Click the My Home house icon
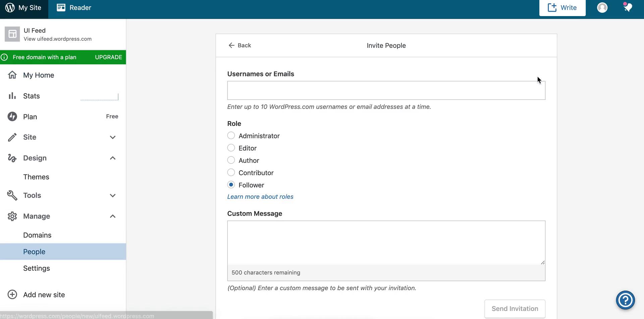Image resolution: width=644 pixels, height=319 pixels. click(12, 75)
